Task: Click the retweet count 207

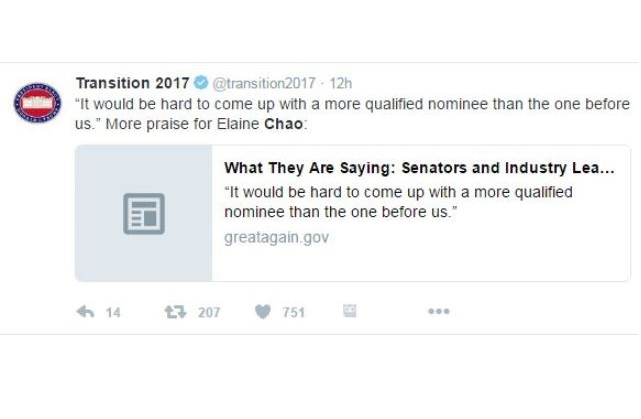Action: point(208,313)
